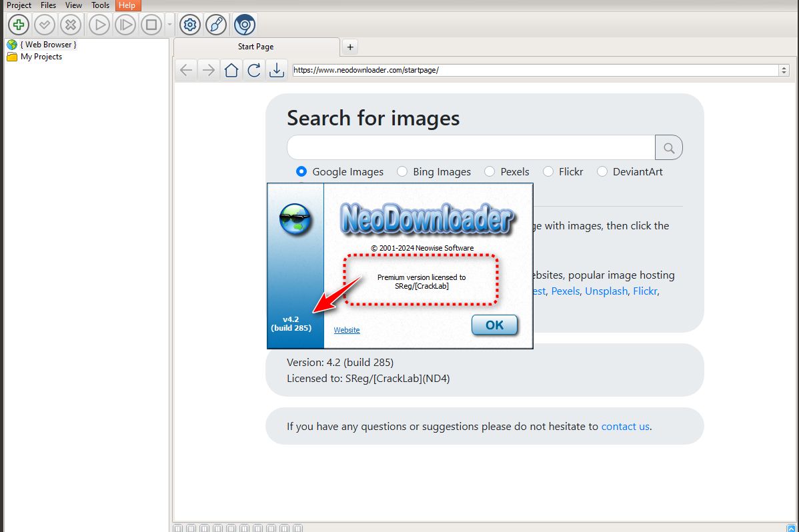Select the Flickr radio button
Viewport: 799px width, 532px height.
click(548, 172)
